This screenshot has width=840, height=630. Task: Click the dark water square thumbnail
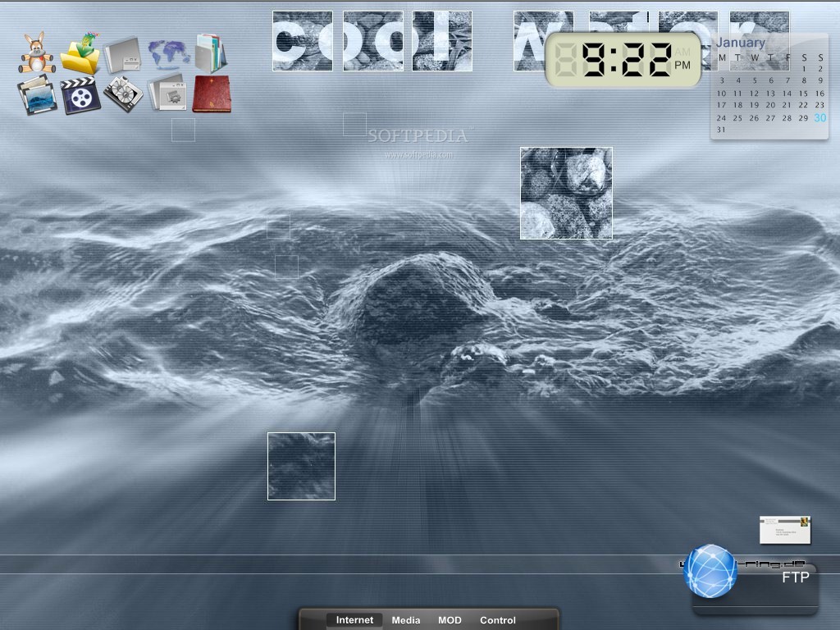pyautogui.click(x=301, y=466)
